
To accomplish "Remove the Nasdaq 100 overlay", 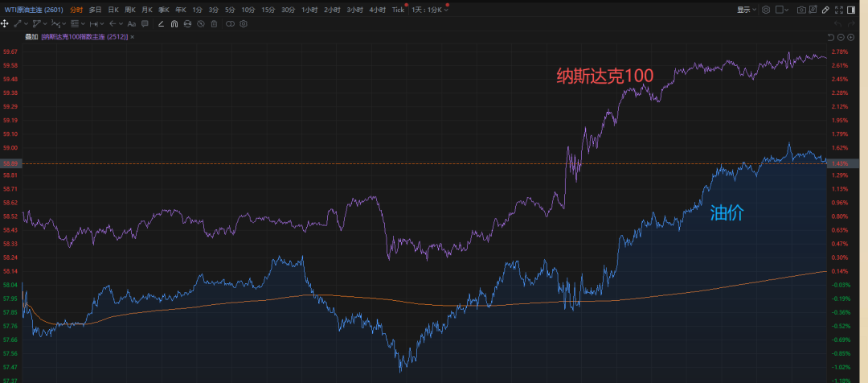I will click(x=133, y=36).
